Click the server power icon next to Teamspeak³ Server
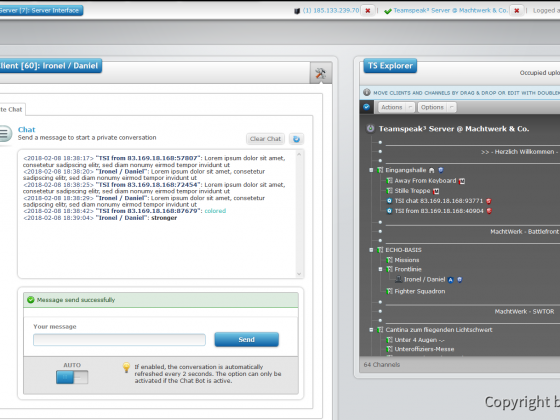The width and height of the screenshot is (560, 420). [x=370, y=129]
